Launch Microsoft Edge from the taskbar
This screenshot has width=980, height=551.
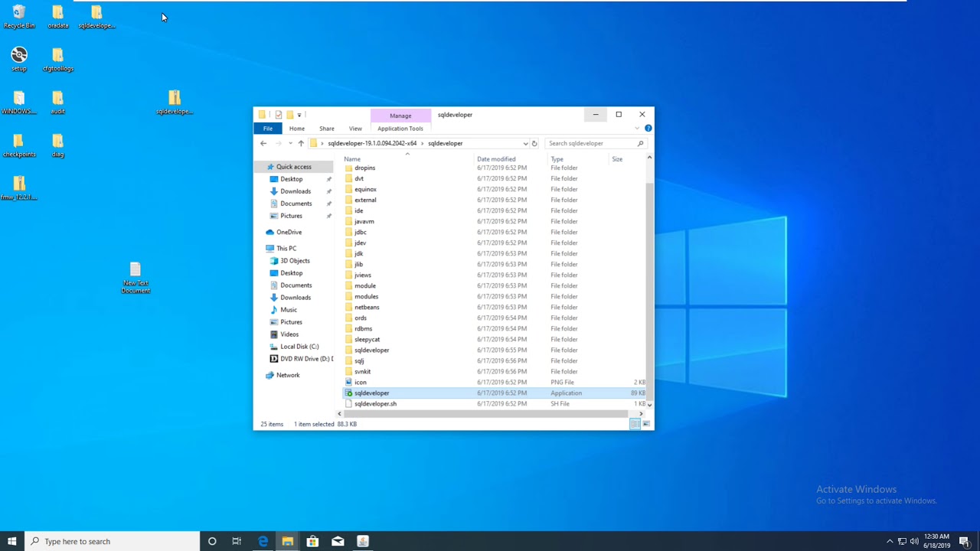263,541
